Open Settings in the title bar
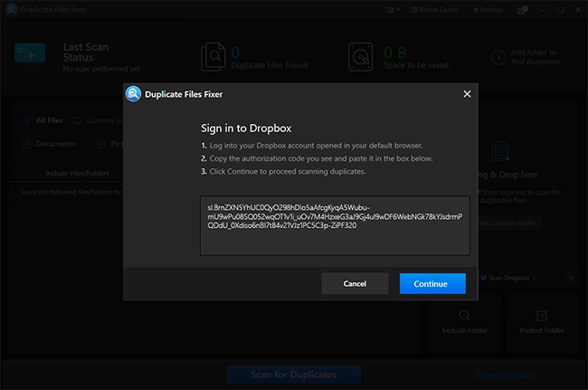The image size is (588, 390). (x=488, y=10)
